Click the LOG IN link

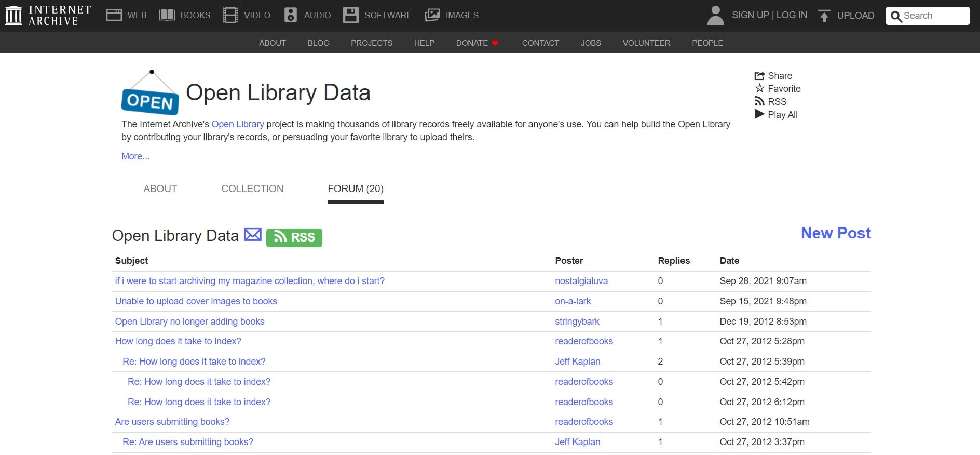point(792,15)
